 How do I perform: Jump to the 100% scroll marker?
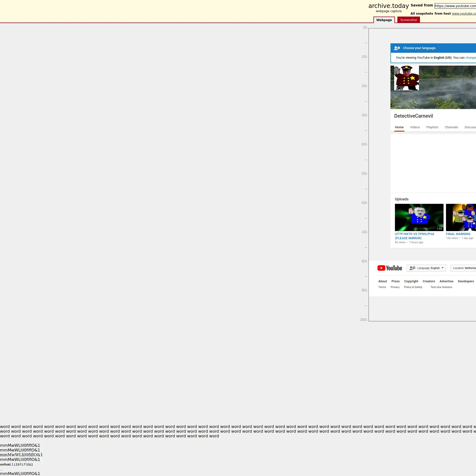pos(363,319)
